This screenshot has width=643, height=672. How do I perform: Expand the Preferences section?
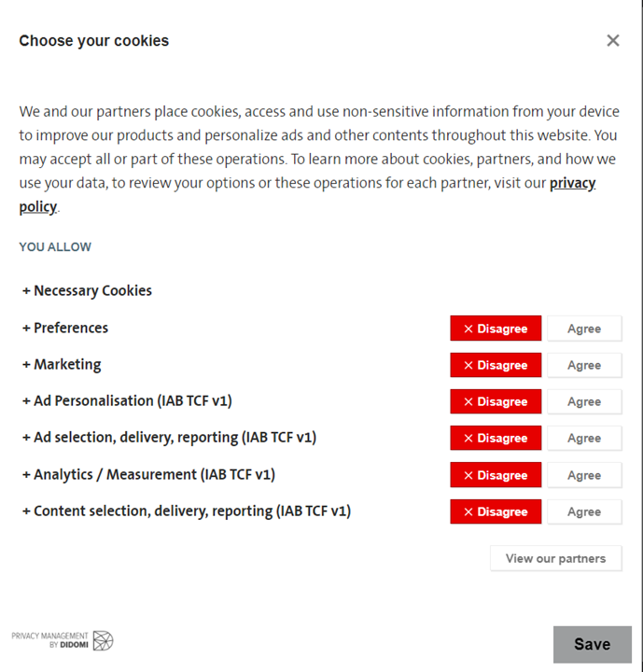point(65,328)
